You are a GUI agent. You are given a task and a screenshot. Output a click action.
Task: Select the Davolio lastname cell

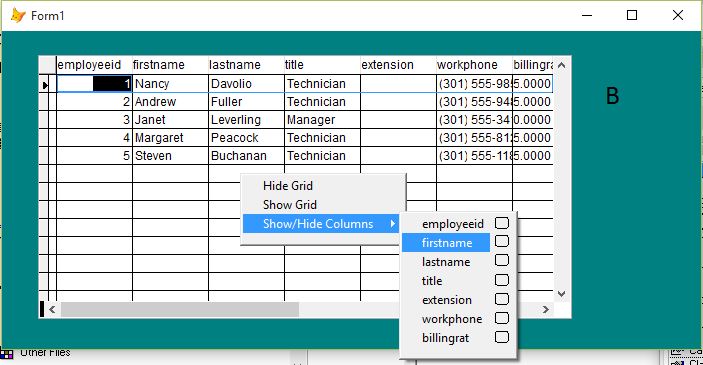(x=246, y=84)
